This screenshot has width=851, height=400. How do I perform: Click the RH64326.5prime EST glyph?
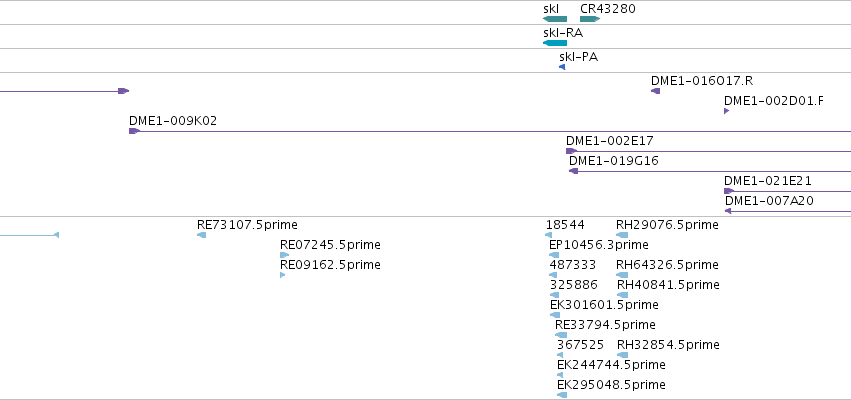tap(623, 275)
